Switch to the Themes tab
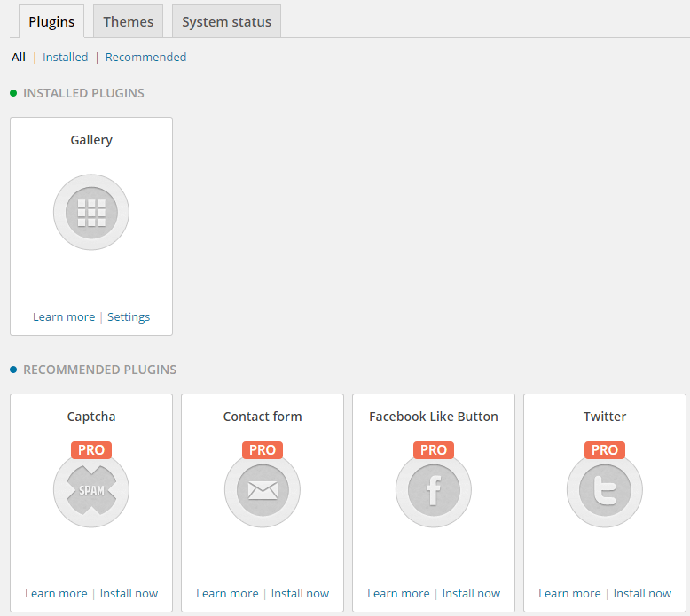Image resolution: width=690 pixels, height=616 pixels. 128,22
